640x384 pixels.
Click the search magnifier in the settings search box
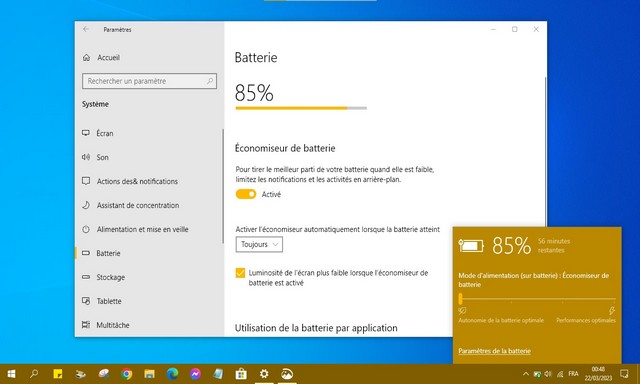(210, 81)
